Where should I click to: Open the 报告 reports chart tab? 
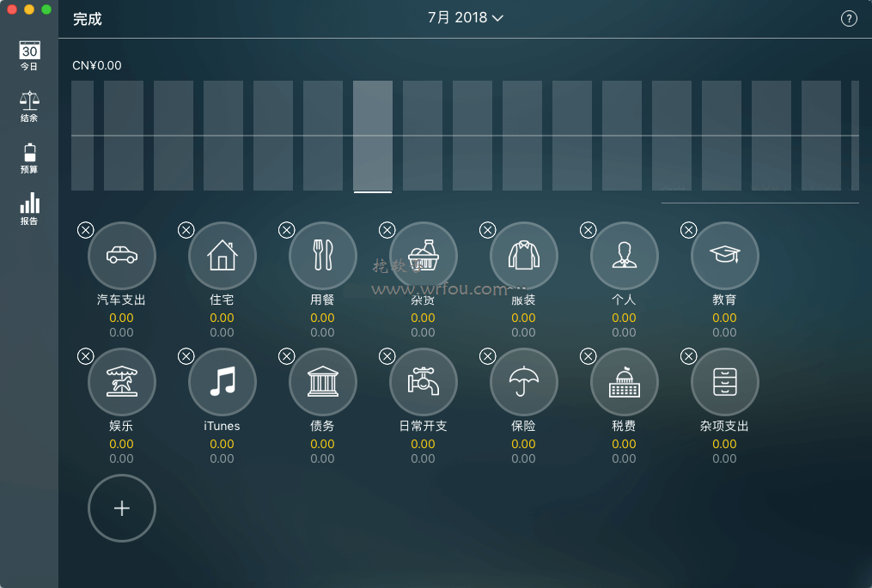coord(29,209)
